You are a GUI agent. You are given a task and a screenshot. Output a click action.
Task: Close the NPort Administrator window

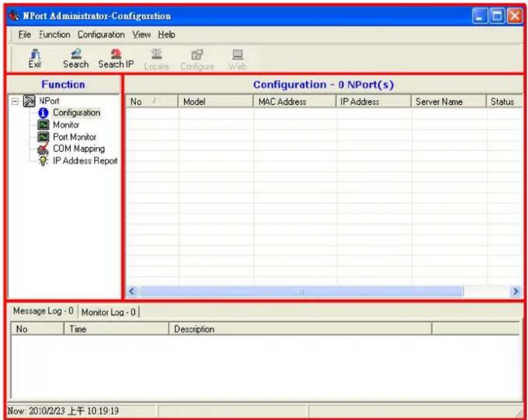click(515, 16)
